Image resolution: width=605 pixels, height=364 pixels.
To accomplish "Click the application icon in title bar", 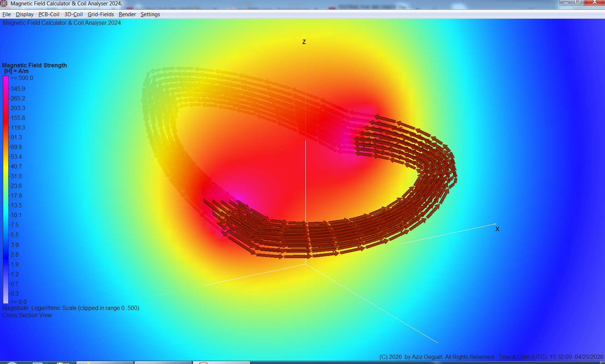I will [x=4, y=4].
